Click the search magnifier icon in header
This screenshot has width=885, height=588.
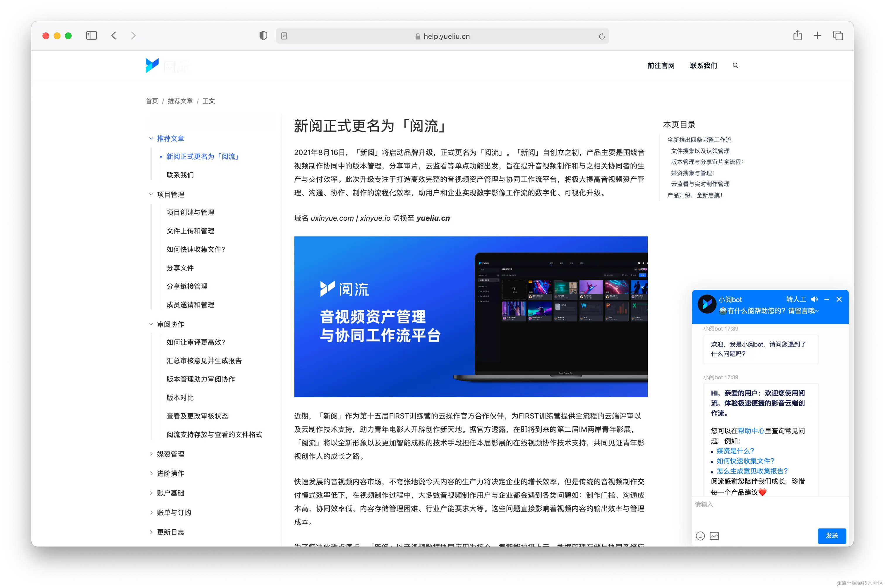[x=735, y=66]
